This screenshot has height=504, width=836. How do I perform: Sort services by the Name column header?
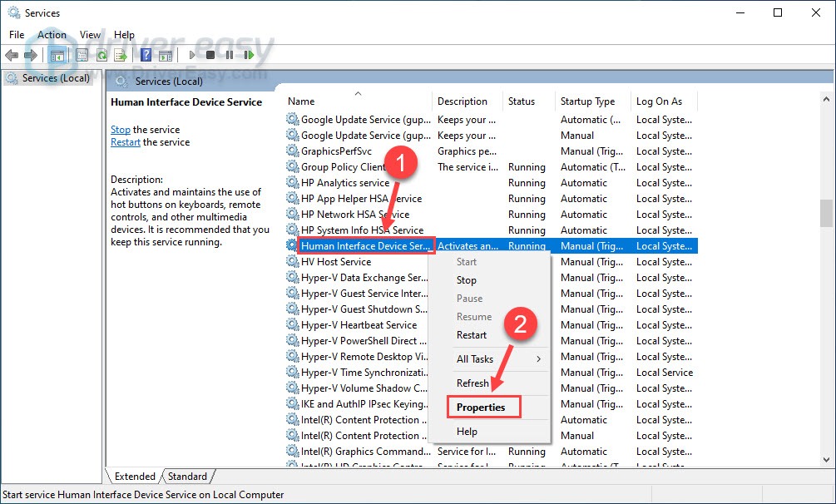pyautogui.click(x=301, y=101)
